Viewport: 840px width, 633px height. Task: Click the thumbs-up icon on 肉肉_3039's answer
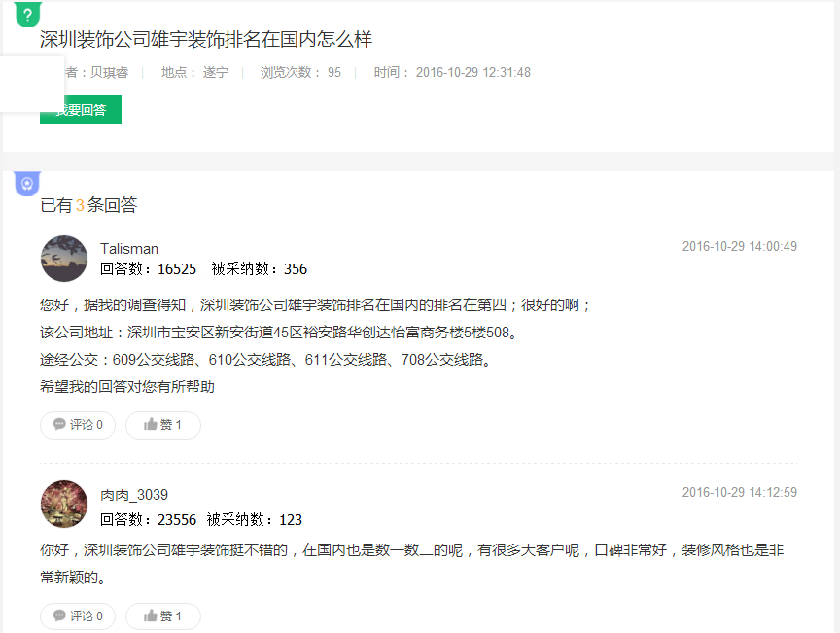[149, 616]
